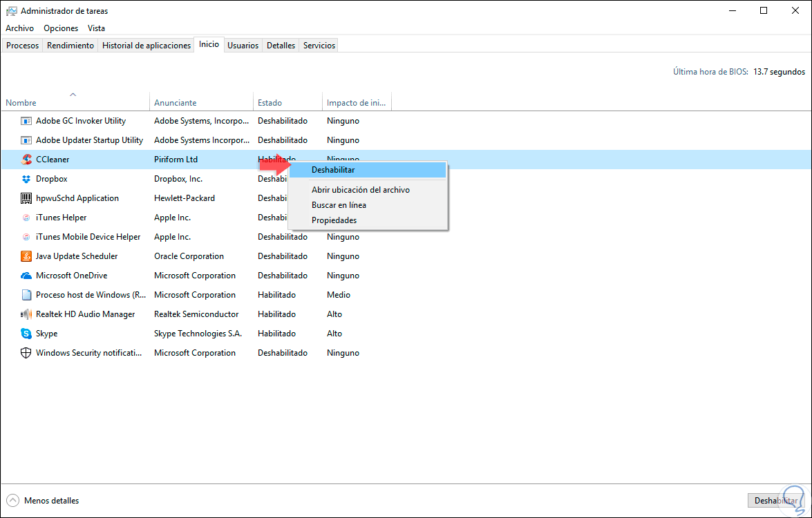812x518 pixels.
Task: Select the Microsoft OneDrive name
Action: coord(71,276)
